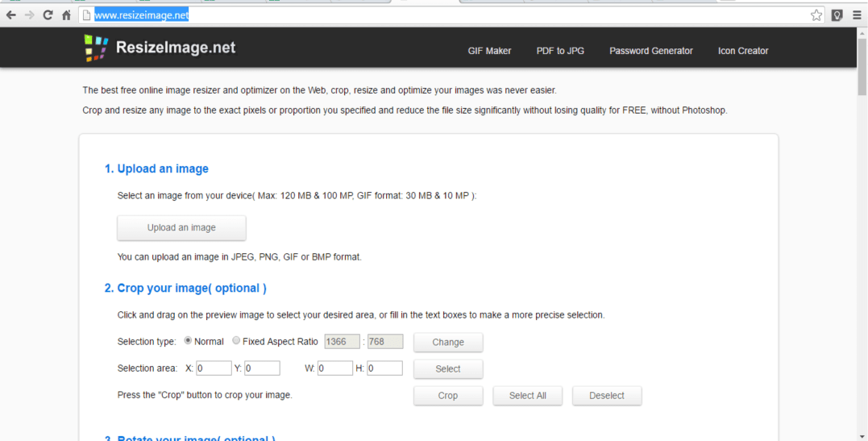Open the GIF Maker page
Image resolution: width=868 pixels, height=441 pixels.
point(489,51)
